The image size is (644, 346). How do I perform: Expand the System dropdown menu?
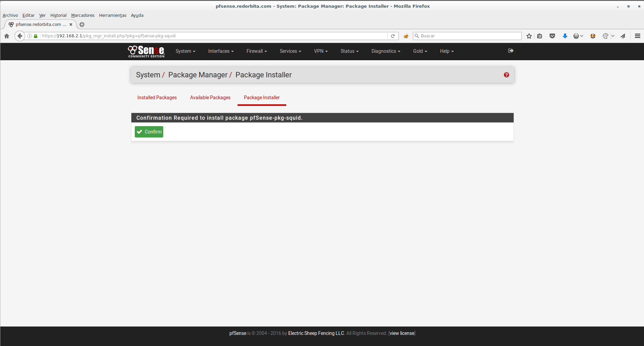[x=185, y=51]
